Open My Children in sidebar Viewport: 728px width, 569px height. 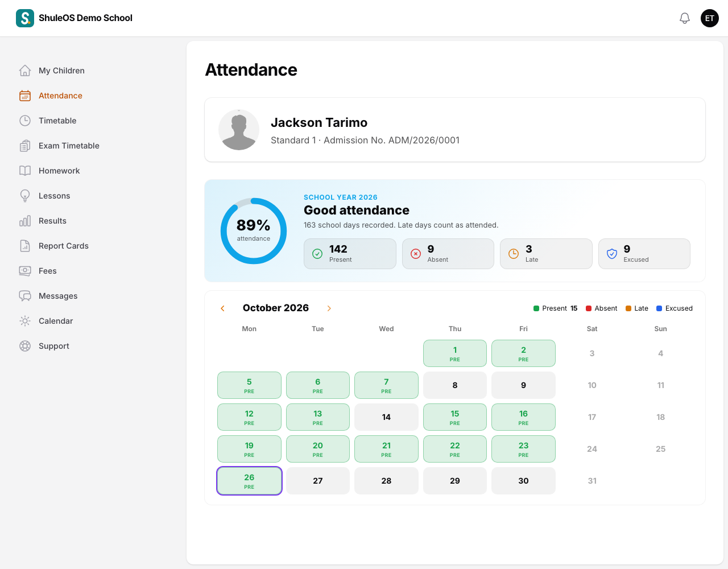click(x=61, y=71)
